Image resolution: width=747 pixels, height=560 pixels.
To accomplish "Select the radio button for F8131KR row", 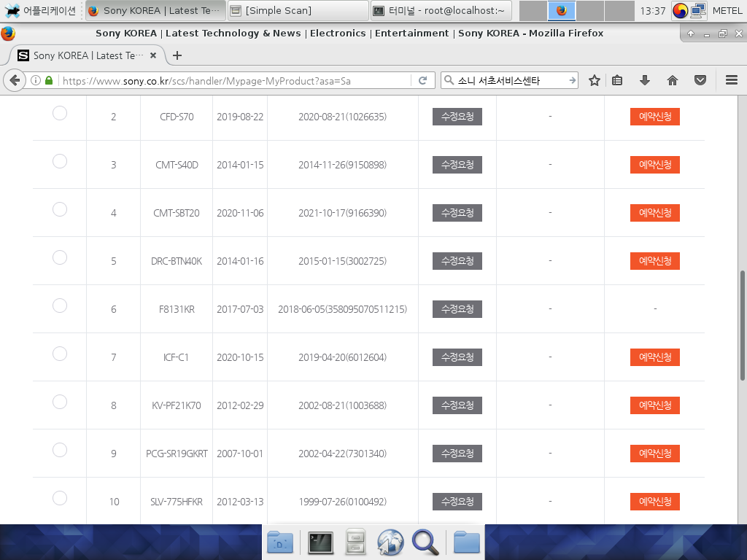I will (60, 306).
